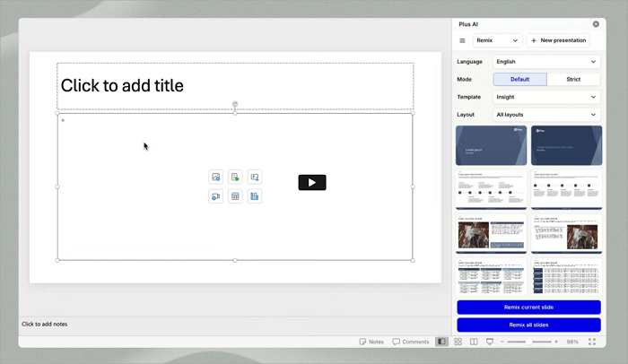
Task: Fit slide to window icon
Action: coord(592,342)
